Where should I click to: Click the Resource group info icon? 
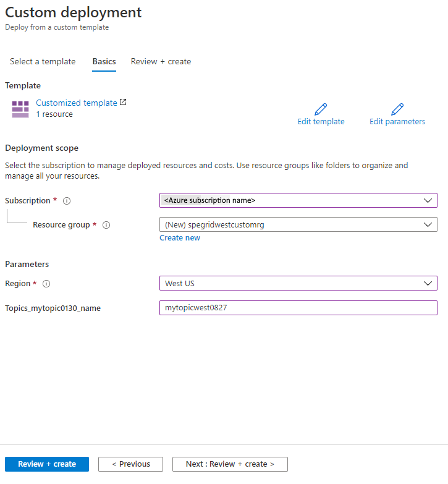tap(106, 225)
